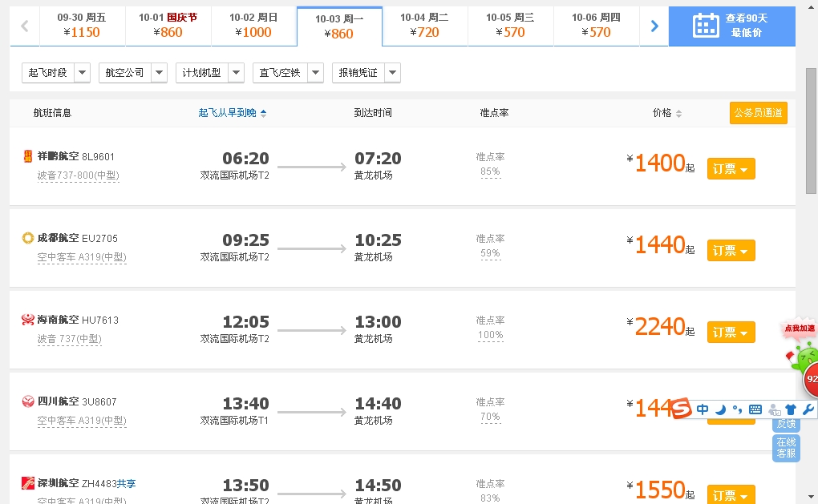The width and height of the screenshot is (818, 504).
Task: Expand 订票 dropdown for flight 8L9601
Action: click(731, 169)
